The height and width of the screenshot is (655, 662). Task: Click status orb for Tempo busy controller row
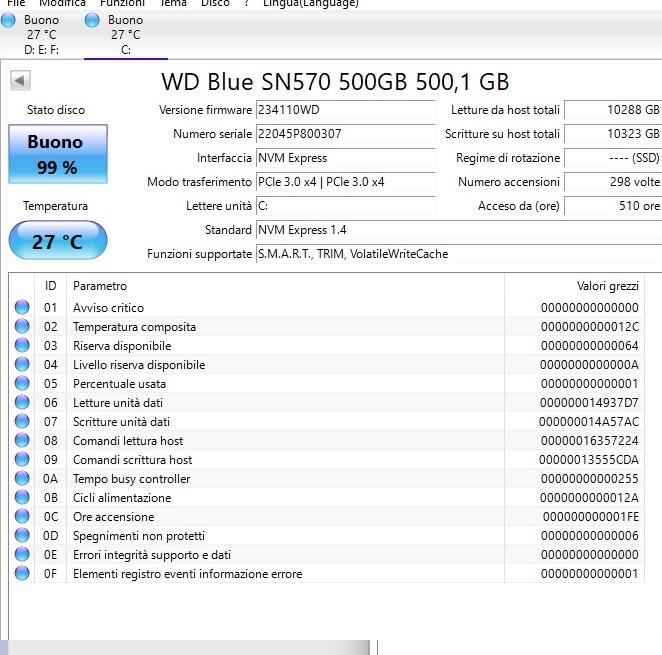pos(22,478)
